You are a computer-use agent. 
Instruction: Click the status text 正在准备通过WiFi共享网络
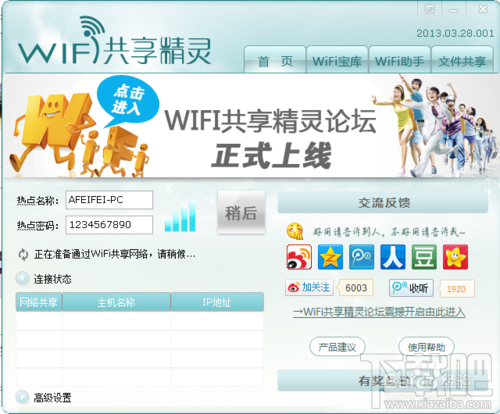pyautogui.click(x=115, y=255)
